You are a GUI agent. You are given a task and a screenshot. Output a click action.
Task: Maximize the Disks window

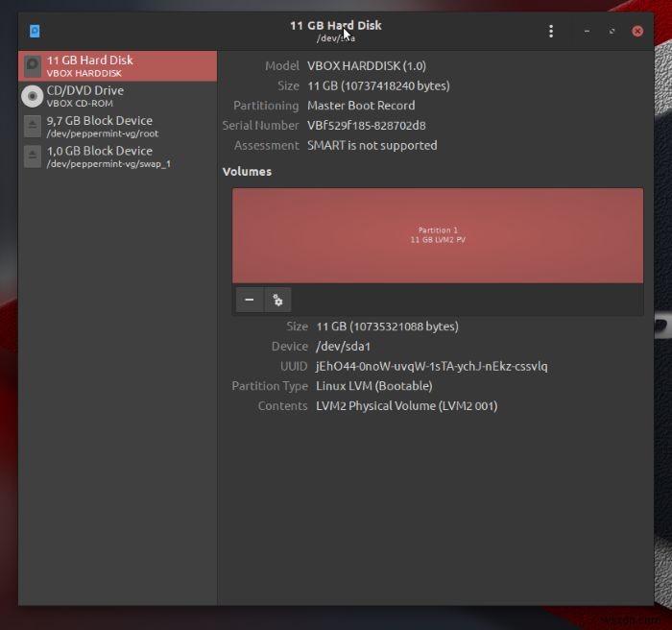coord(612,31)
